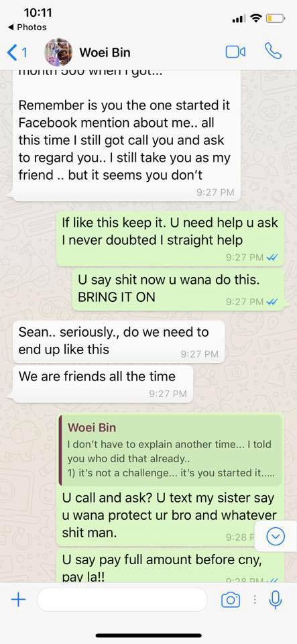
Task: Open Woei Bin's profile picture
Action: pos(58,52)
